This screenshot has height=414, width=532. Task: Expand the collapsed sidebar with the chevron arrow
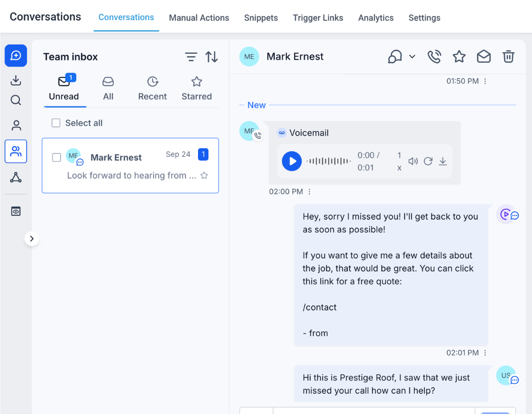pos(32,239)
